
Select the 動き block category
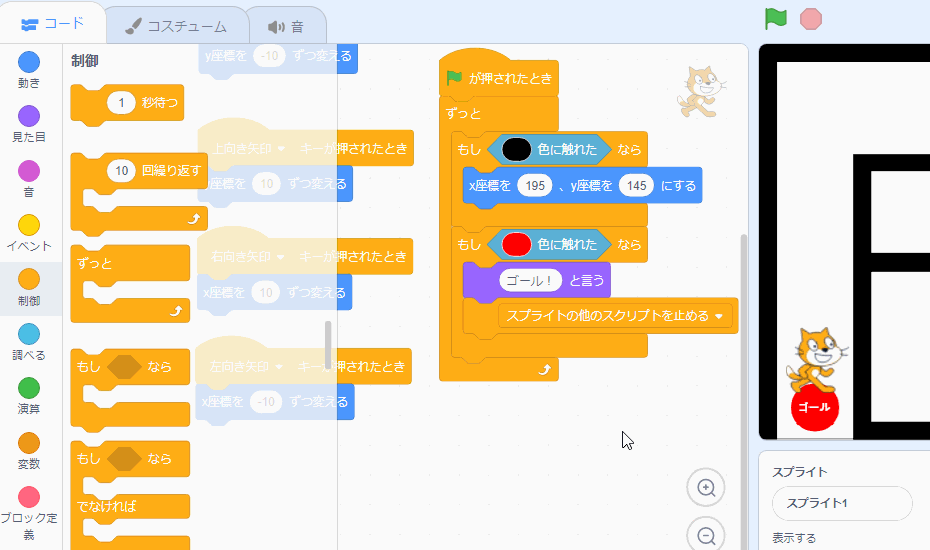pos(29,70)
